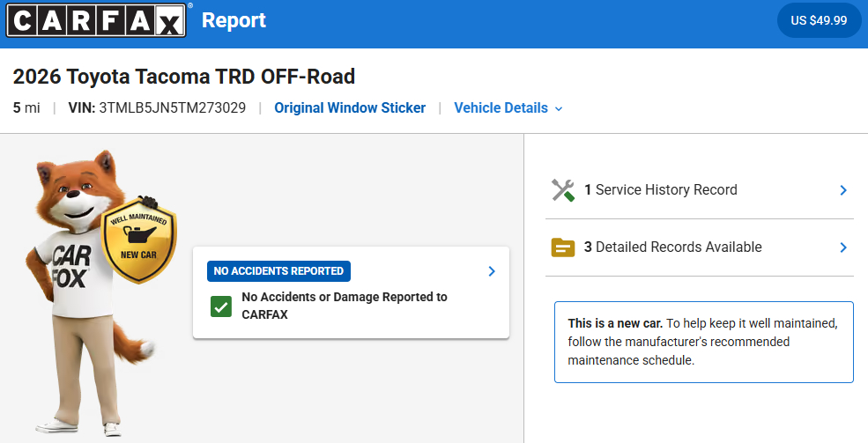This screenshot has width=868, height=443.
Task: Click the Well Maintained New Car shield badge
Action: 138,240
